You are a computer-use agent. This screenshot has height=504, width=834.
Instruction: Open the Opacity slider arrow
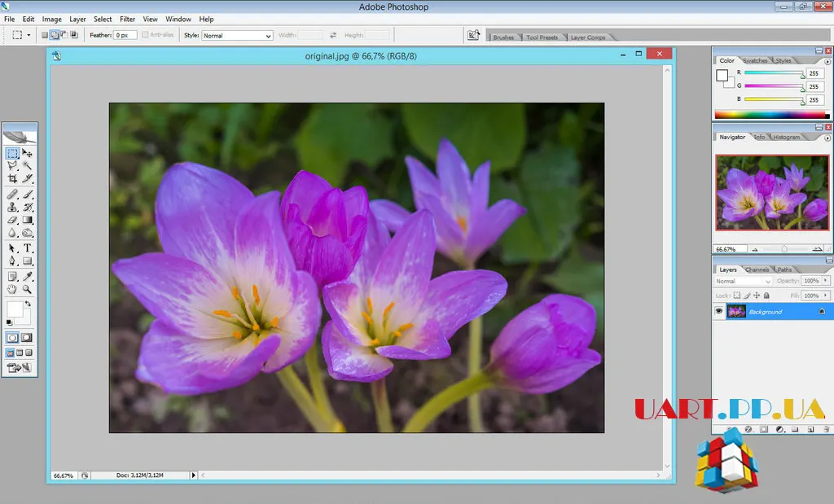point(826,280)
